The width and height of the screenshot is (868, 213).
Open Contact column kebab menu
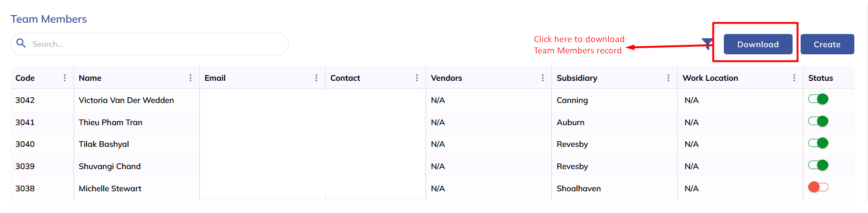pyautogui.click(x=417, y=78)
